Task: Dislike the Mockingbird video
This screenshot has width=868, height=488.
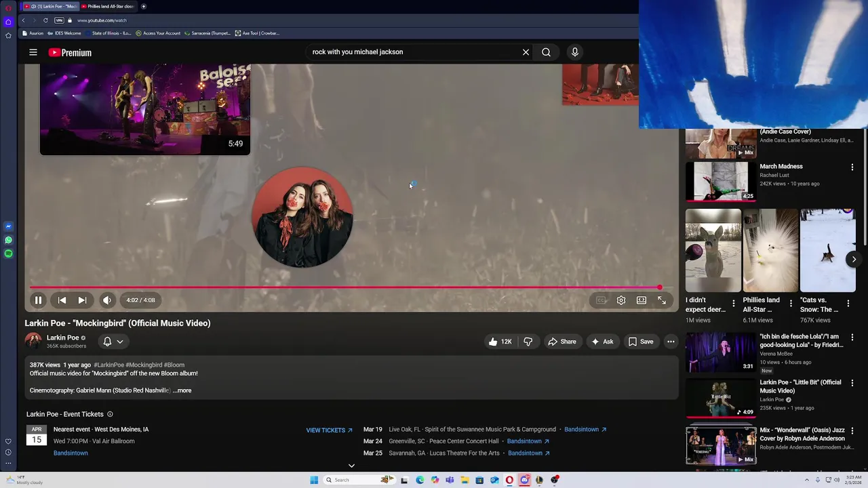Action: pos(528,342)
